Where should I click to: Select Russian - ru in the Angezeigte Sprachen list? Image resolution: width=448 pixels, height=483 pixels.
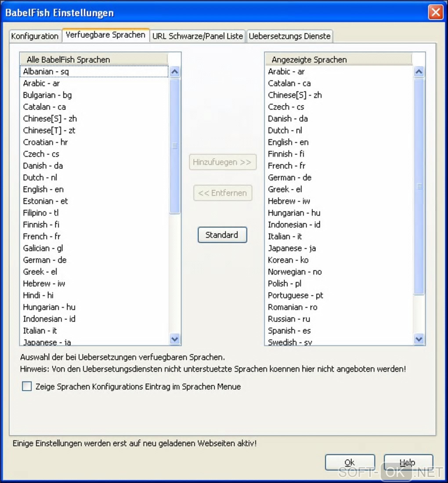point(339,319)
